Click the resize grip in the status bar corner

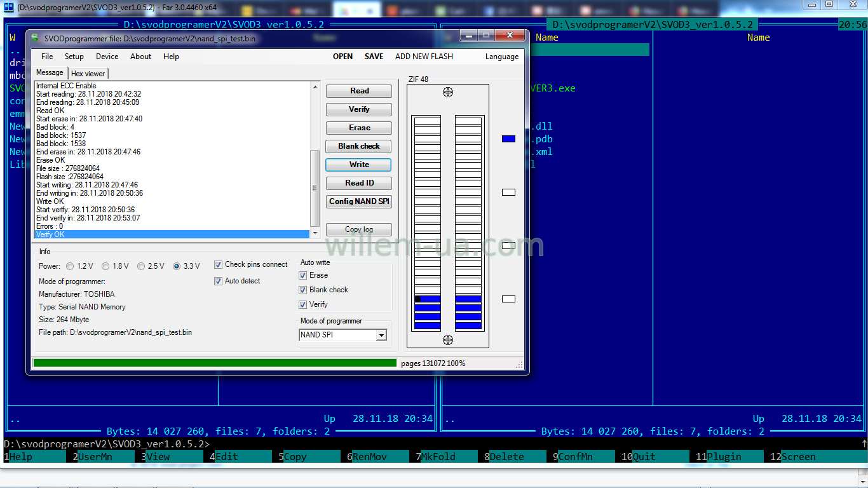click(x=519, y=365)
